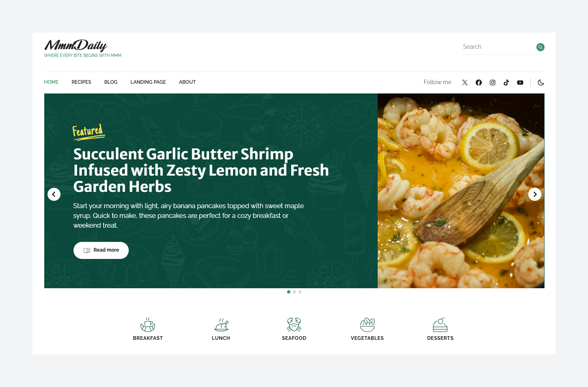Open the X (Twitter) social profile icon
The width and height of the screenshot is (588, 387).
pyautogui.click(x=465, y=83)
